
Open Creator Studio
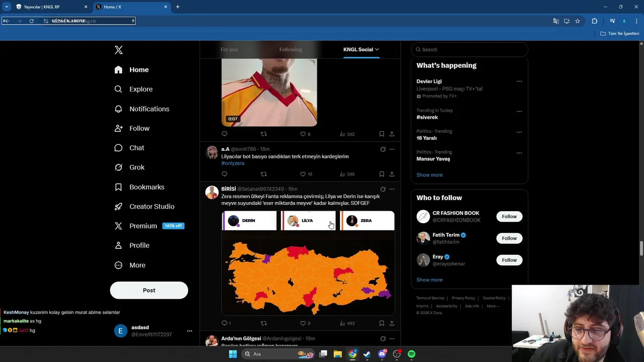[x=144, y=207]
